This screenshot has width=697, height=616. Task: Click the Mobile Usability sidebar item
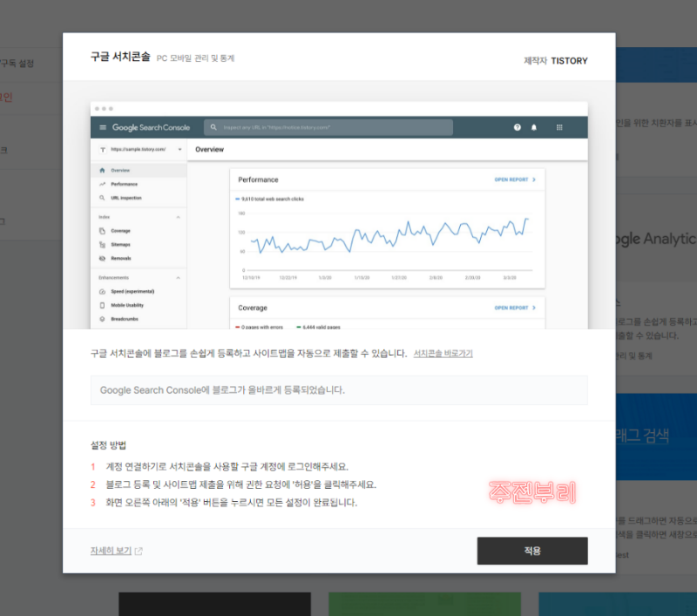tap(139, 305)
